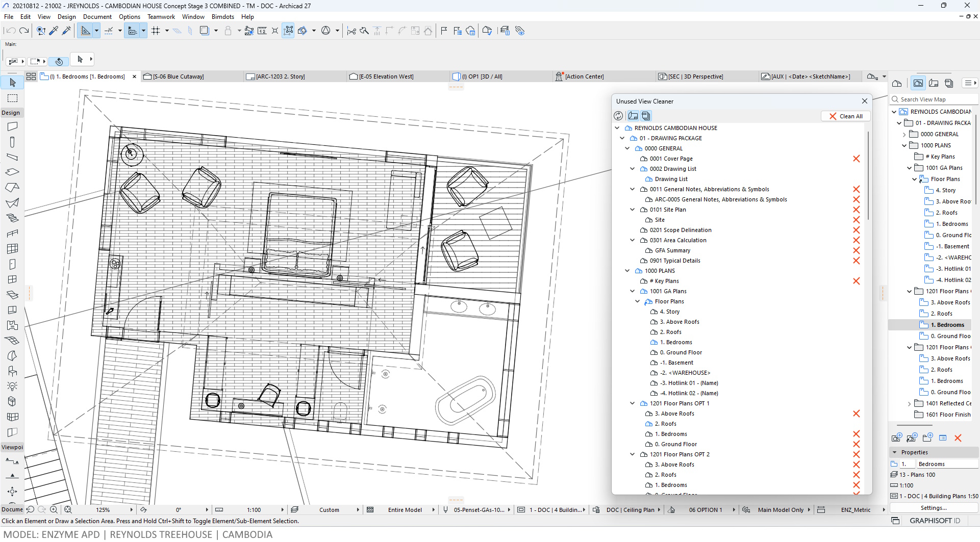
Task: Open the tab overview grid icon
Action: 31,76
